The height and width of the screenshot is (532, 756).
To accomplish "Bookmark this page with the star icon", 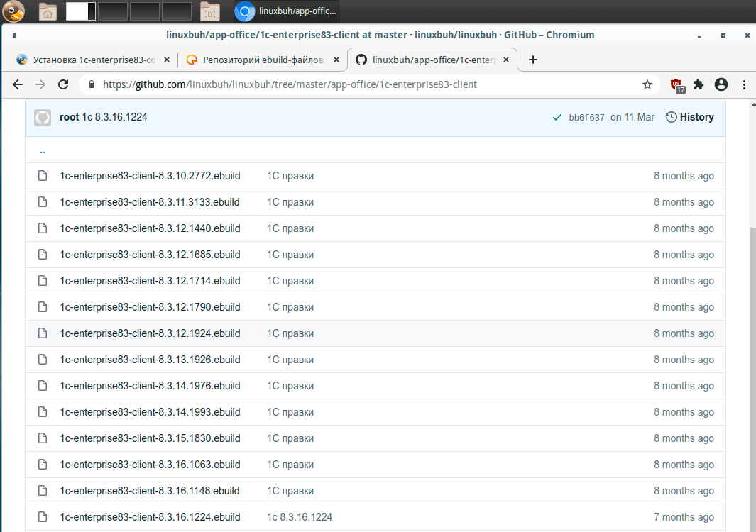I will click(x=647, y=84).
